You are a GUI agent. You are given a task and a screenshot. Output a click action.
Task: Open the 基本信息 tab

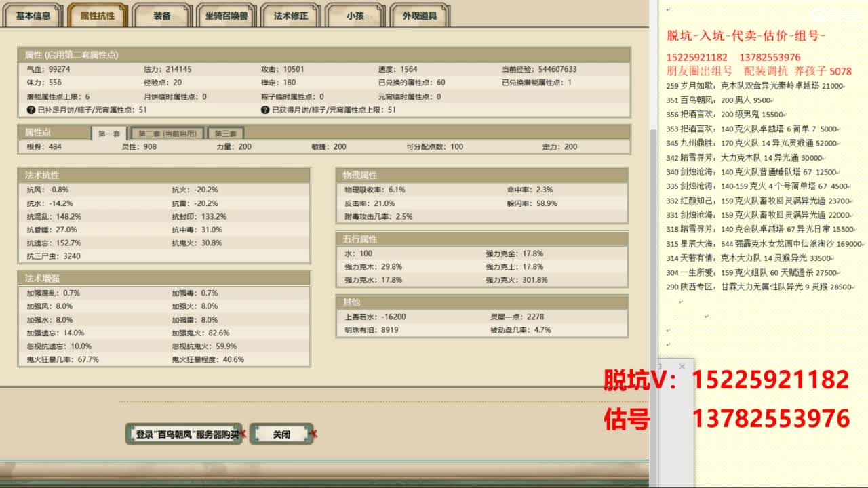pyautogui.click(x=33, y=16)
